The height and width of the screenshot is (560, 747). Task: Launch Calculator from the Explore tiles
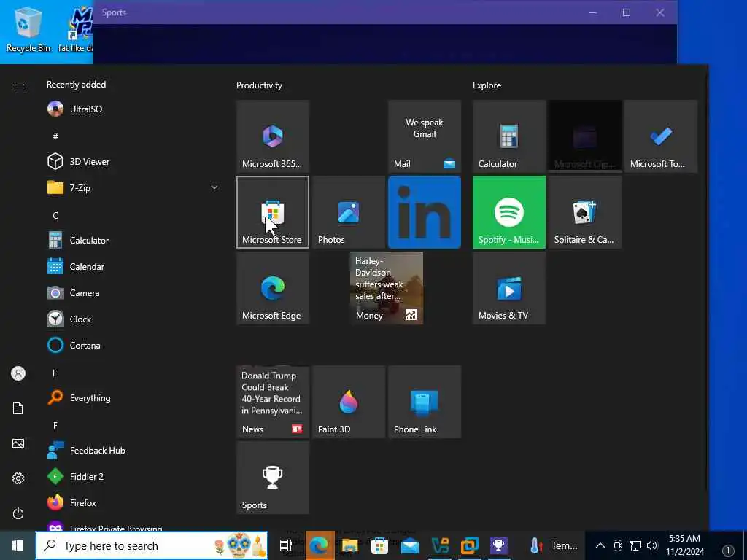(508, 136)
